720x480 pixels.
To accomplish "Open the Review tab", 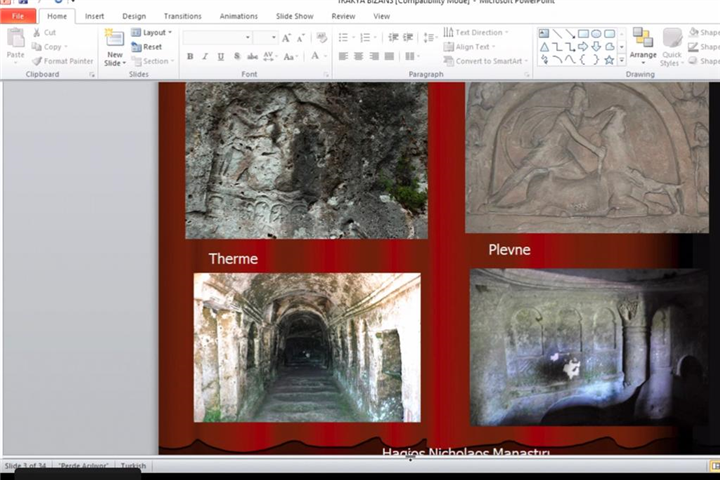I will click(x=343, y=16).
